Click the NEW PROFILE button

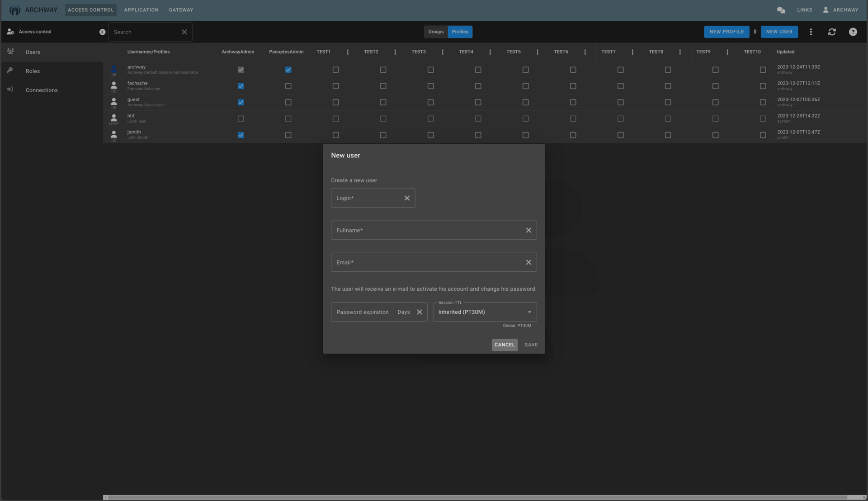[x=726, y=32]
